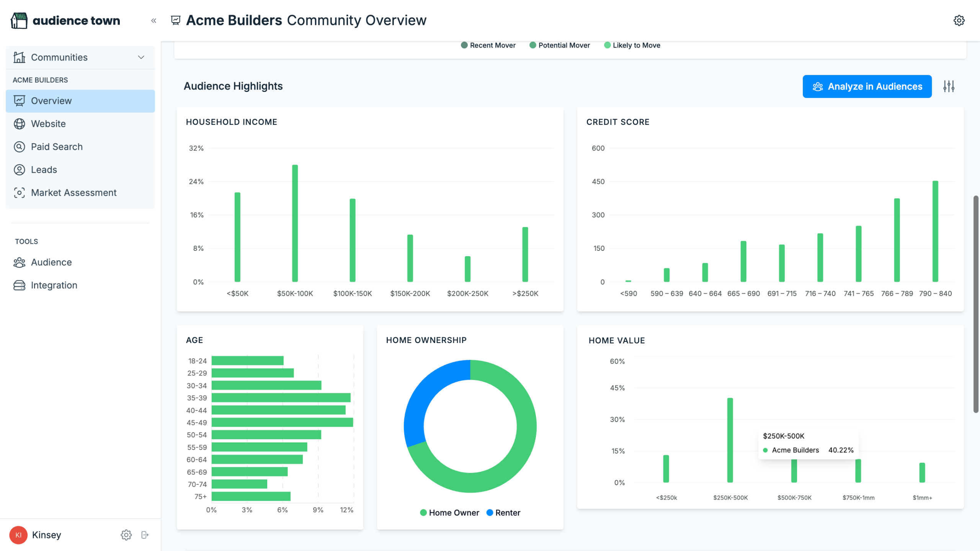Click the Communities chevron arrow
980x551 pixels.
[141, 57]
